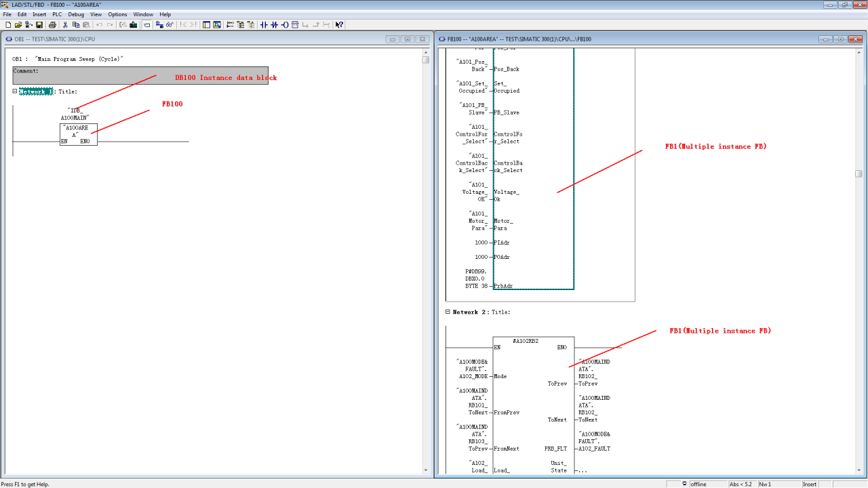Collapse Network 1 in OB1 window

pyautogui.click(x=15, y=91)
